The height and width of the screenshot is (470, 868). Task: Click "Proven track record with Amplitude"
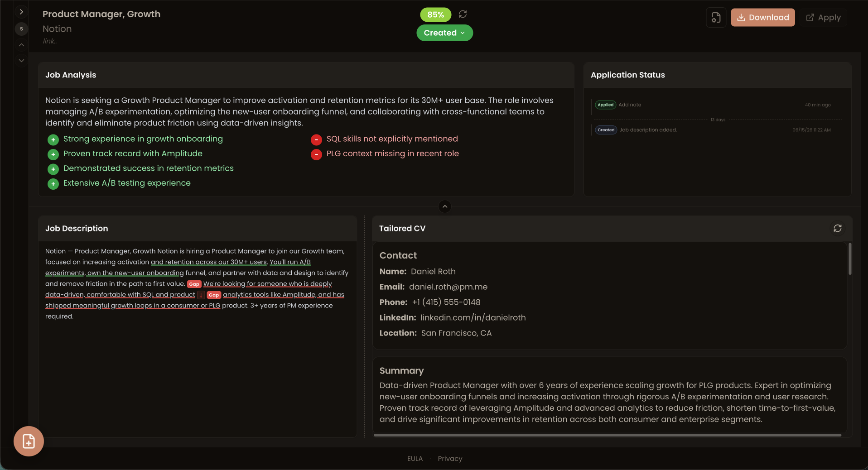pos(133,153)
